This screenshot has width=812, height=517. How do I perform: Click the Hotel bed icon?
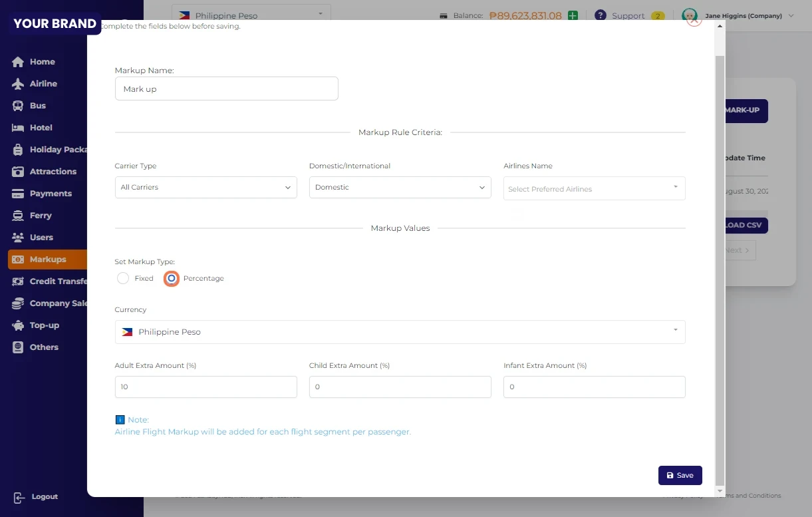pyautogui.click(x=18, y=128)
